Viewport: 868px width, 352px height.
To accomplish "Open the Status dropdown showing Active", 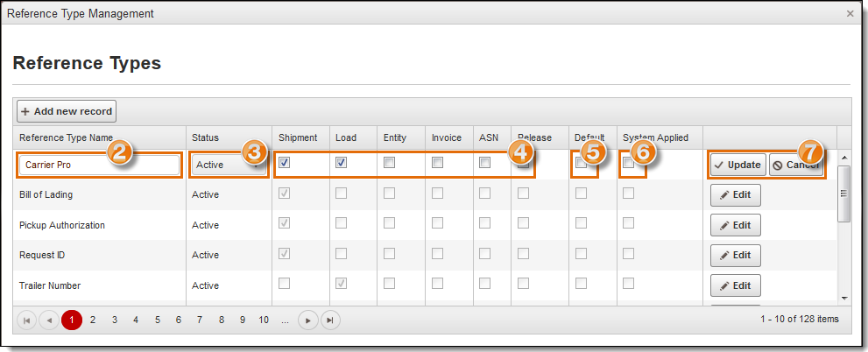I will pos(228,165).
